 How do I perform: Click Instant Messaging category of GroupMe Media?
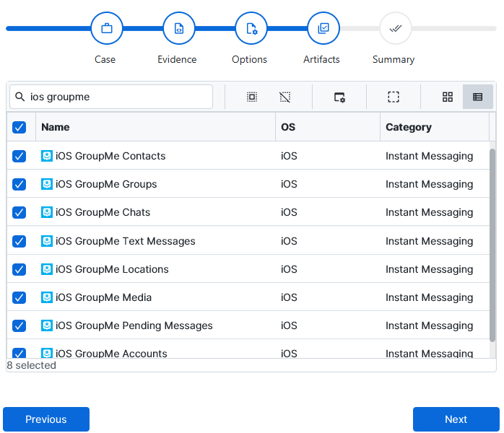[x=430, y=298]
